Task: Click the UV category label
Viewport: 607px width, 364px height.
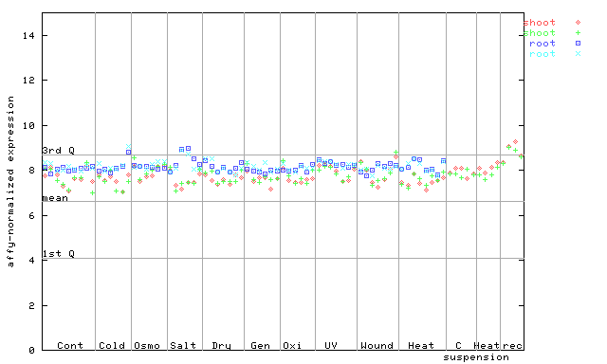Action: (331, 345)
